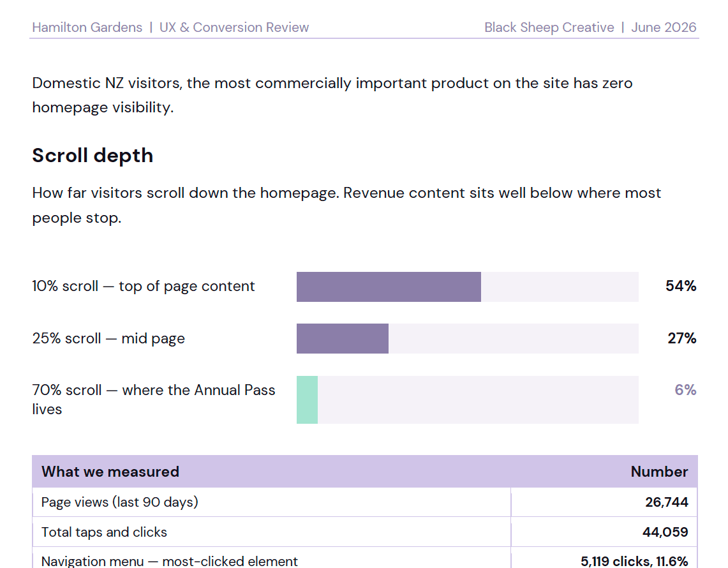The width and height of the screenshot is (728, 568).
Task: Click the green bar for 70% scroll
Action: point(308,400)
